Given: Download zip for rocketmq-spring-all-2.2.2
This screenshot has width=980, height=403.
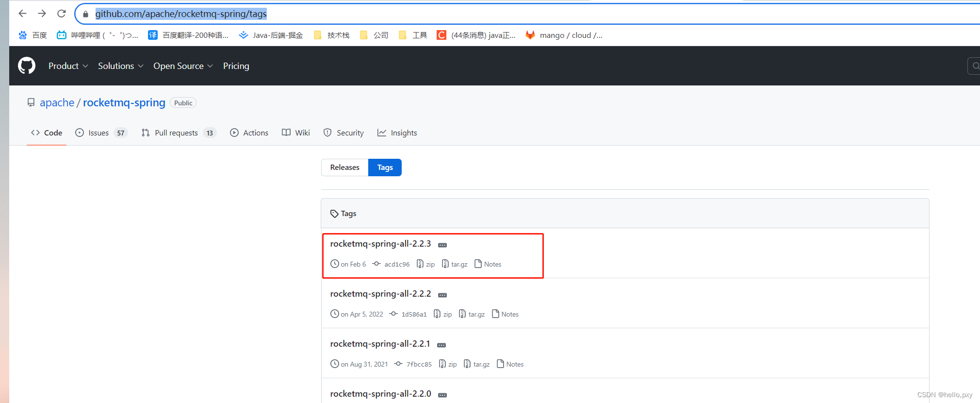Looking at the screenshot, I should pos(443,314).
